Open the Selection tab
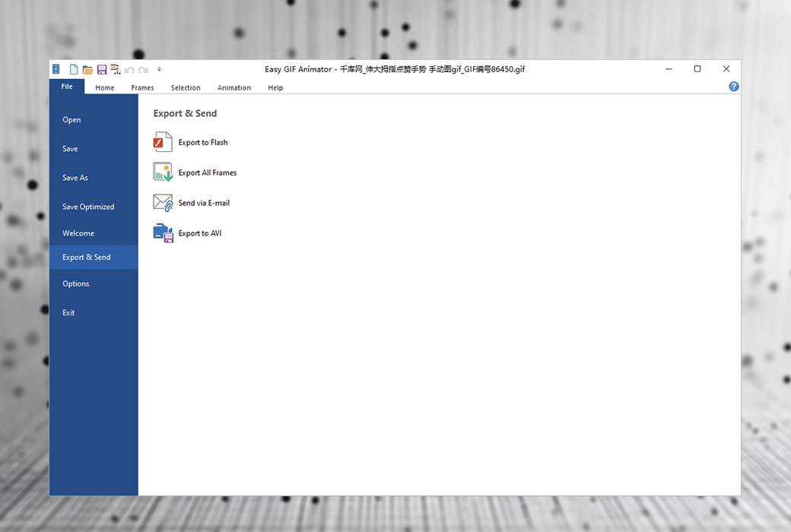This screenshot has width=791, height=532. (186, 87)
